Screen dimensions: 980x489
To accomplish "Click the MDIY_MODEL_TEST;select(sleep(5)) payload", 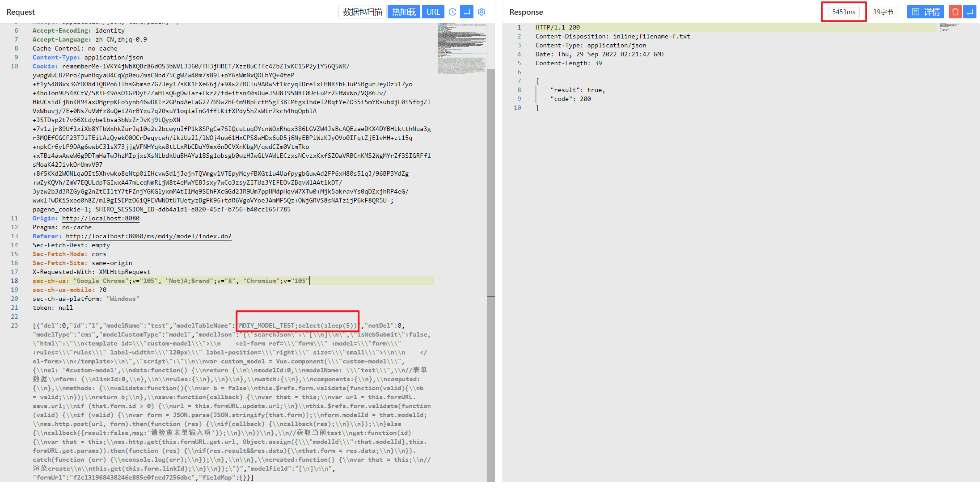I will [x=298, y=325].
